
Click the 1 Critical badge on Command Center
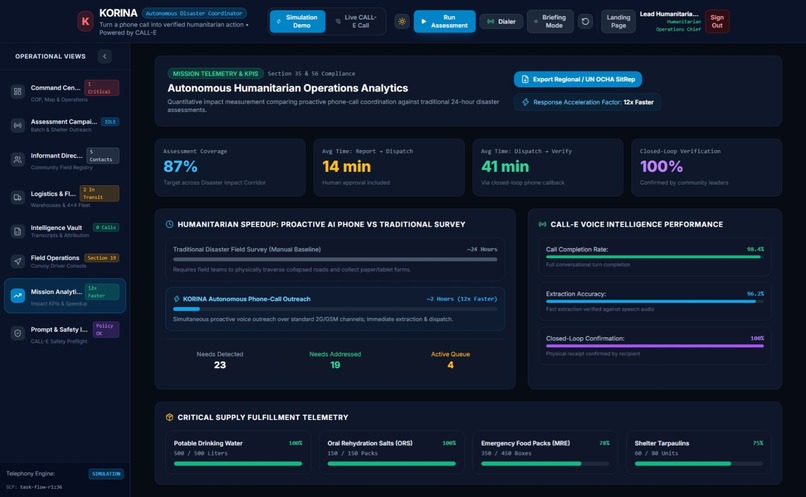tap(101, 87)
